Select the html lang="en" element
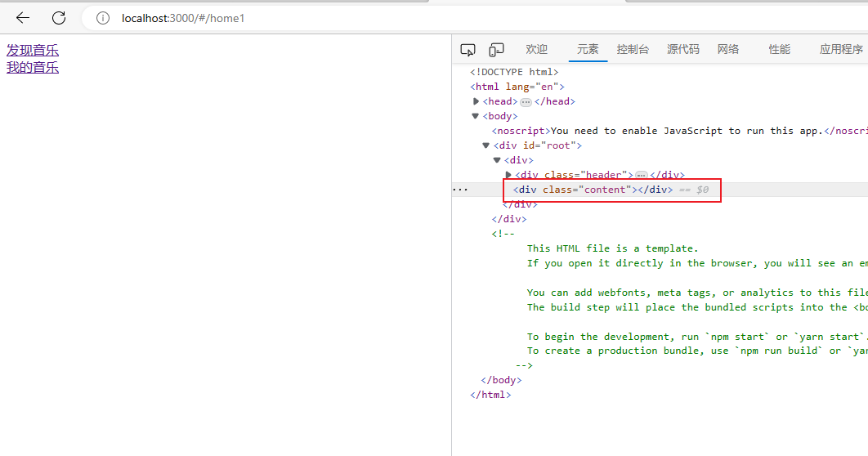The width and height of the screenshot is (868, 456). click(517, 87)
